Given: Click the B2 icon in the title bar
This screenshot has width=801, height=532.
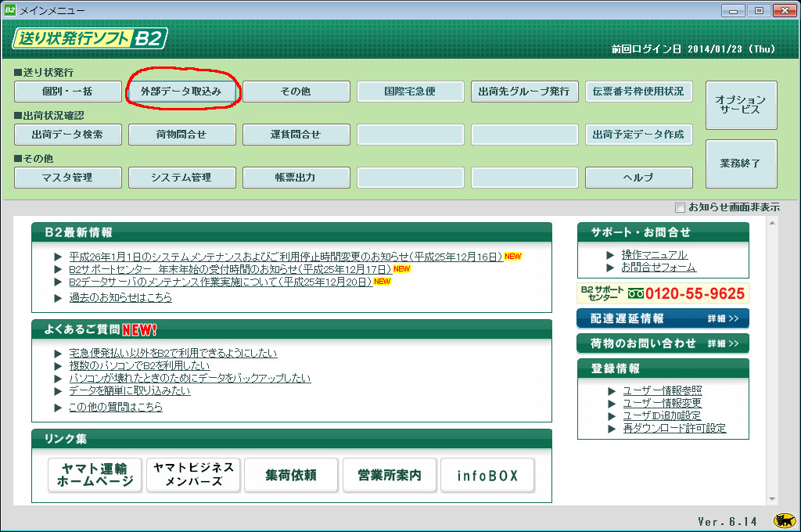Looking at the screenshot, I should coord(9,9).
